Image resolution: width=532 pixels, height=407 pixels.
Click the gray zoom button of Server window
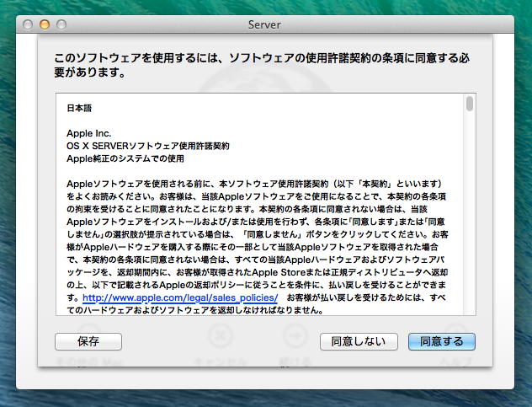tap(61, 24)
